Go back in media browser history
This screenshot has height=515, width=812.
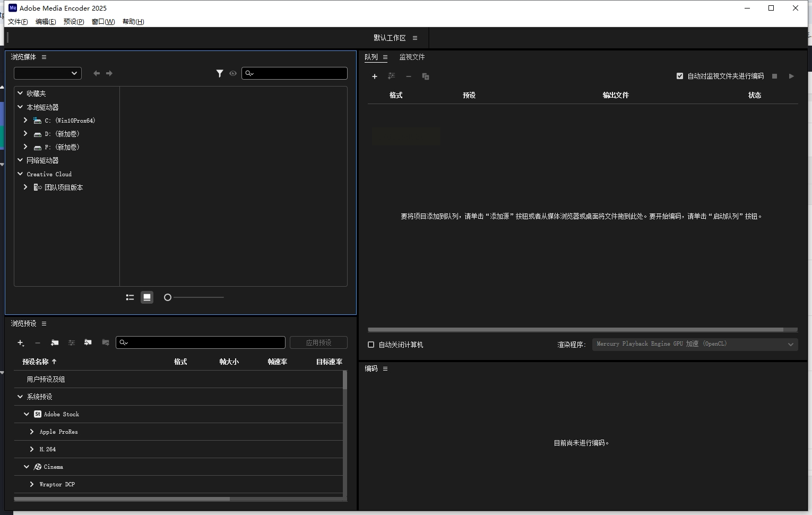pyautogui.click(x=97, y=73)
